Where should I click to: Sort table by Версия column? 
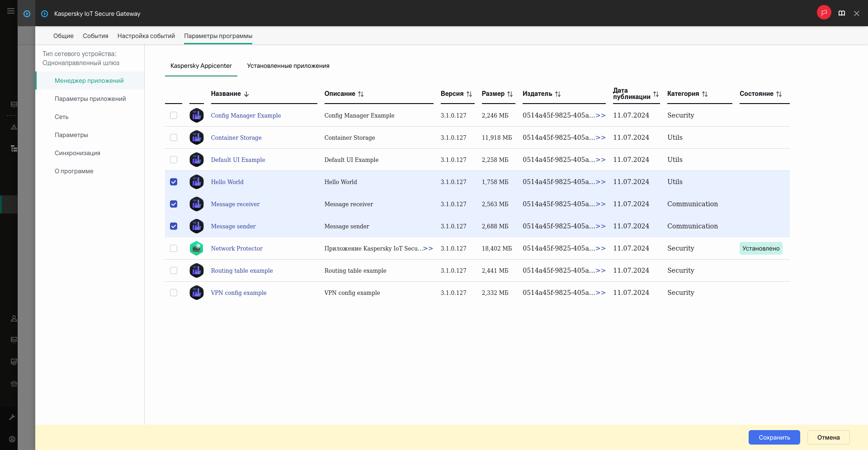[457, 94]
